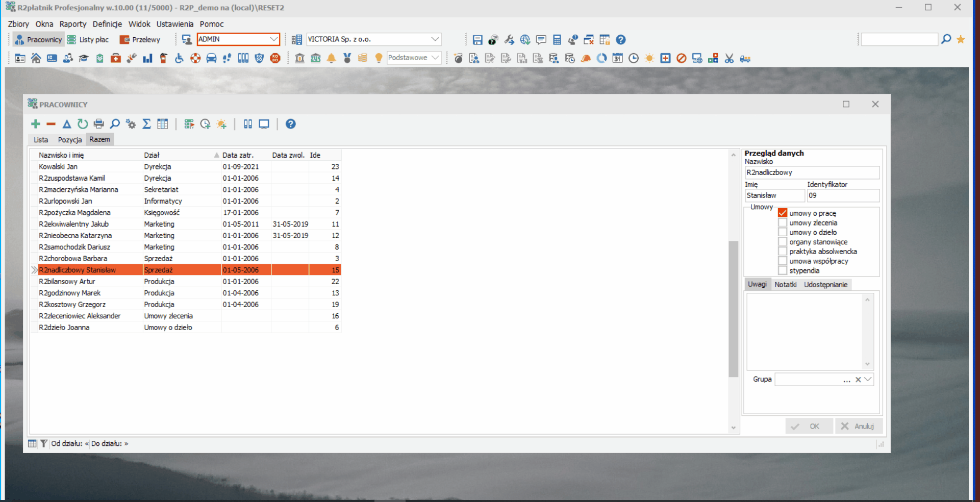Check the 'praktyka absolwencka' checkbox
Screen dimensions: 980x502
pos(783,251)
